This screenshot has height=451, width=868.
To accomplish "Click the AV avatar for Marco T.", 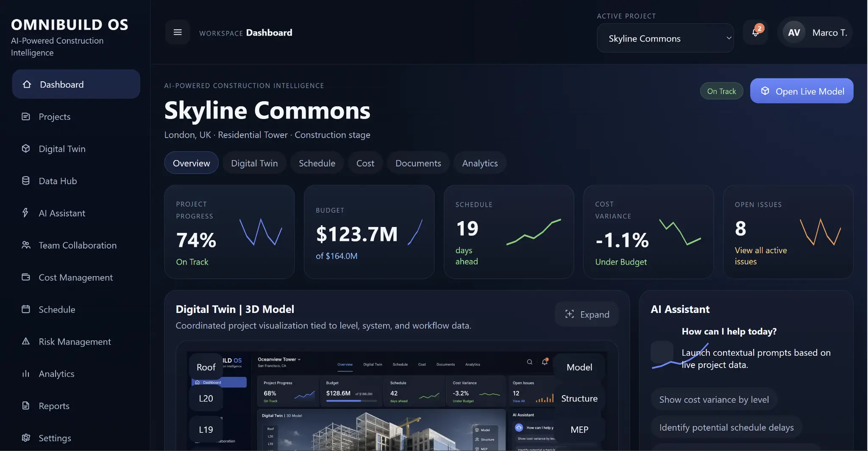I will tap(794, 32).
